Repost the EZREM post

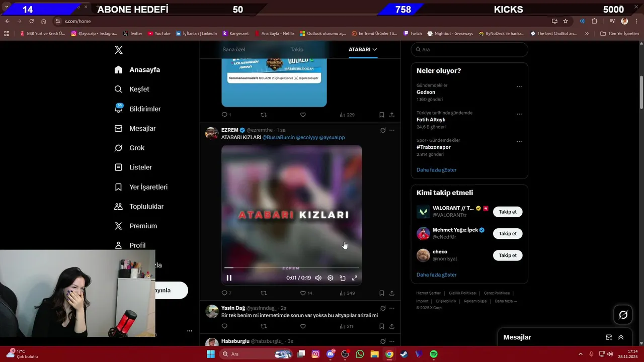coord(264,293)
